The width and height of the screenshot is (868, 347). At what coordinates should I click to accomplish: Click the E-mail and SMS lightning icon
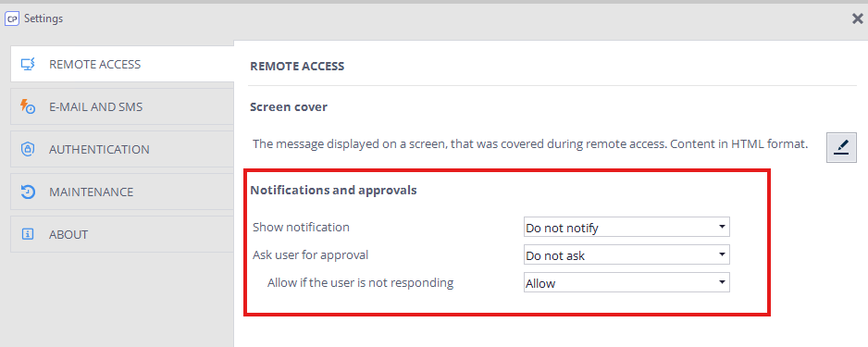[x=28, y=106]
